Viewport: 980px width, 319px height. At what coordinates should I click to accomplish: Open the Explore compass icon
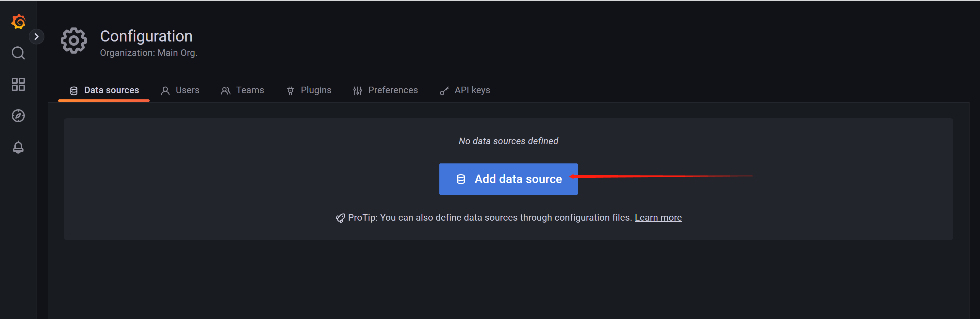point(18,116)
